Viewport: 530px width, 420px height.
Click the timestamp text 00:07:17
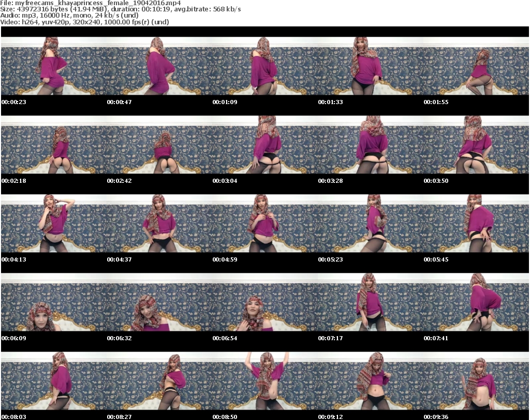(330, 338)
